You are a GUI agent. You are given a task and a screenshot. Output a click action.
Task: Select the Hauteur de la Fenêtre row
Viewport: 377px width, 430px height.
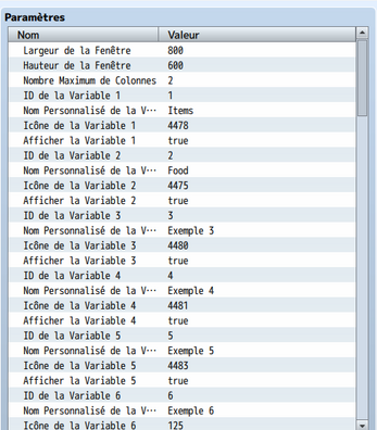(182, 65)
